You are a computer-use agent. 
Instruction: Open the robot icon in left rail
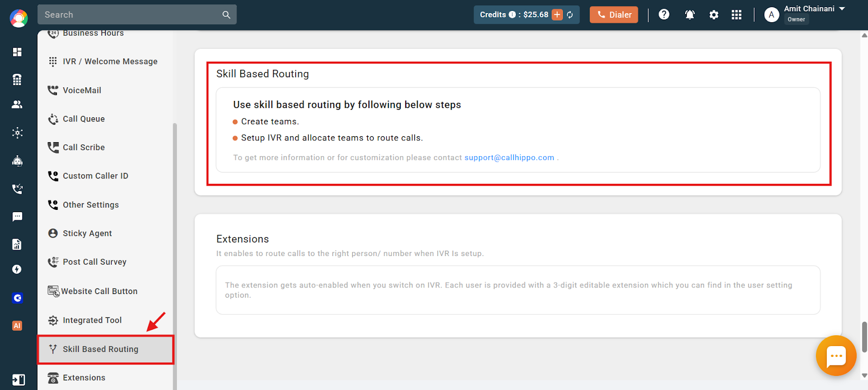pyautogui.click(x=17, y=161)
